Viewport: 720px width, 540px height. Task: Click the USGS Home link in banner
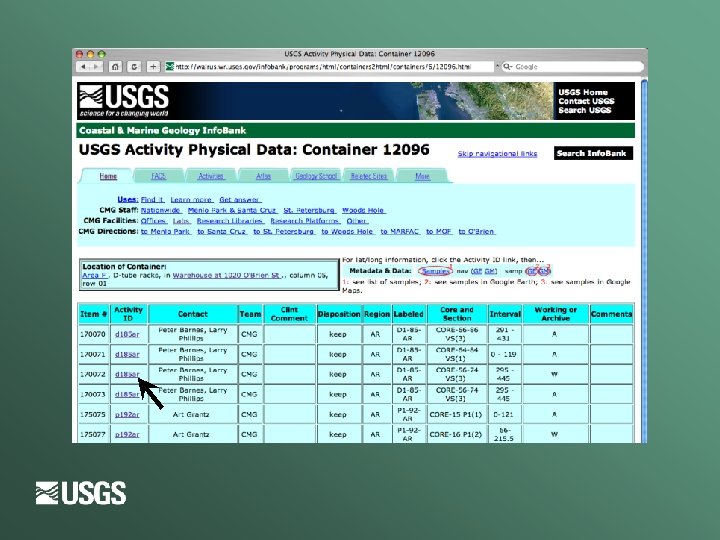pyautogui.click(x=583, y=92)
